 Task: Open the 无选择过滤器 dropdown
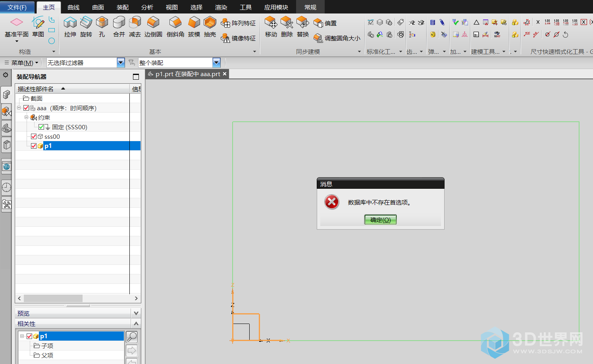point(121,63)
